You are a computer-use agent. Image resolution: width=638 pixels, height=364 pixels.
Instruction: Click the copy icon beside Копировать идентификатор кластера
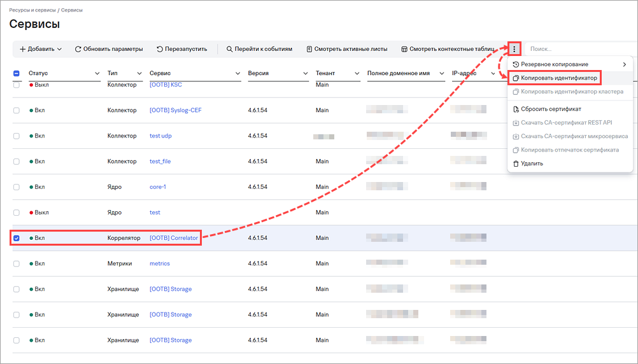(516, 92)
